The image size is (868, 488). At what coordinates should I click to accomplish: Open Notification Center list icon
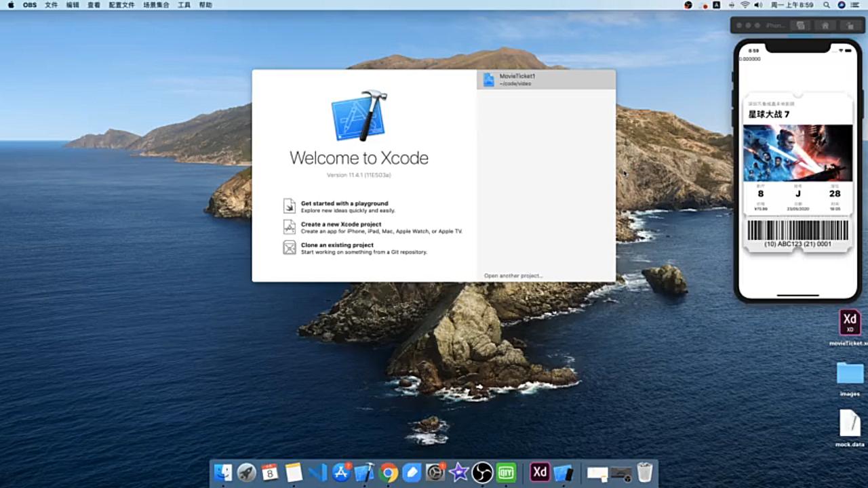coord(856,5)
